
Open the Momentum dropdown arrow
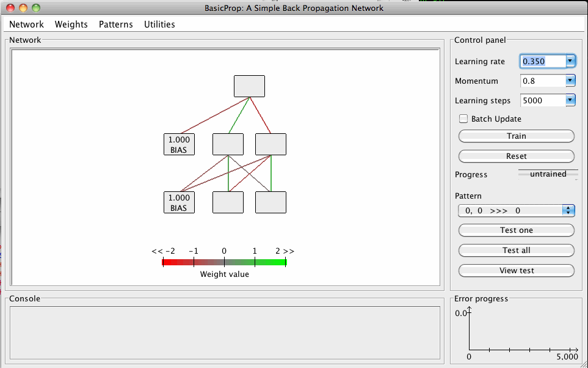570,81
